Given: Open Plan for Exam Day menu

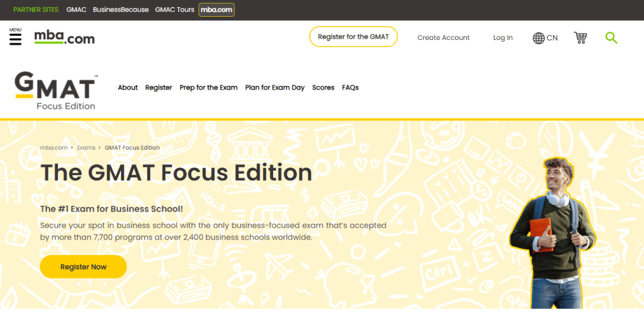Looking at the screenshot, I should pos(275,88).
